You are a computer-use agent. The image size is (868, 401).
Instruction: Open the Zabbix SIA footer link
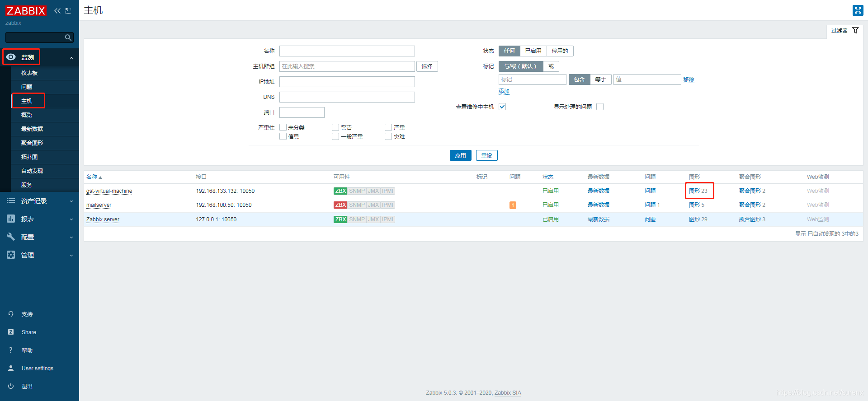[508, 393]
